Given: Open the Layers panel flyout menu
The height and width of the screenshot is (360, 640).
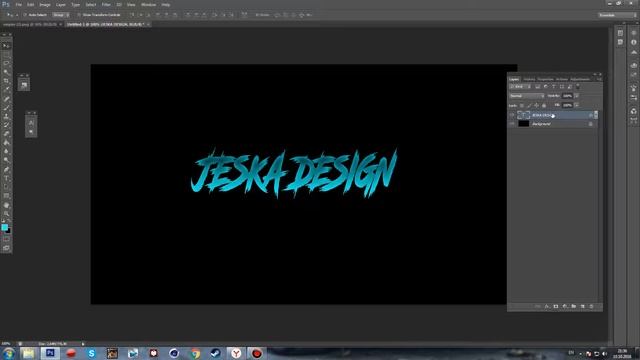Looking at the screenshot, I should [599, 79].
